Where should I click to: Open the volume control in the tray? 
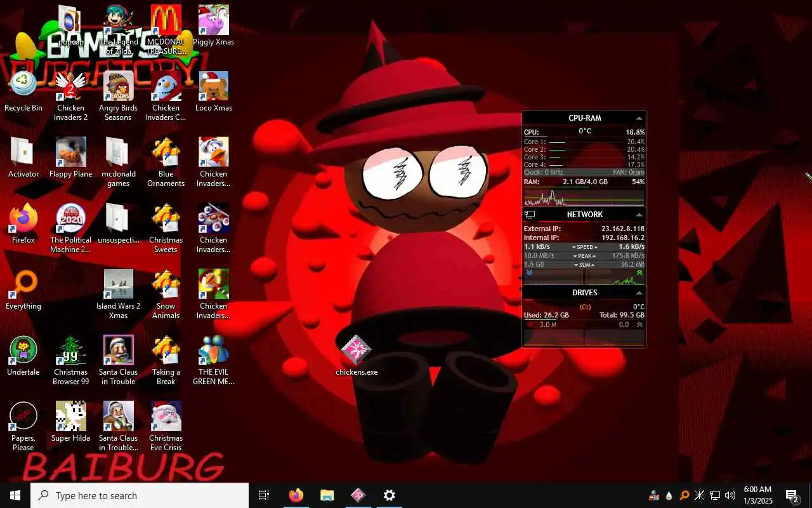(x=730, y=495)
